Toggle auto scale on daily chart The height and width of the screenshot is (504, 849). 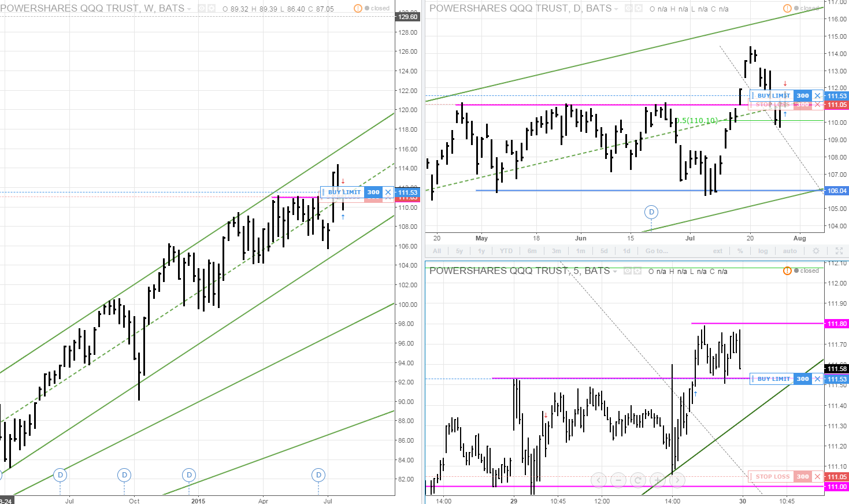(790, 251)
